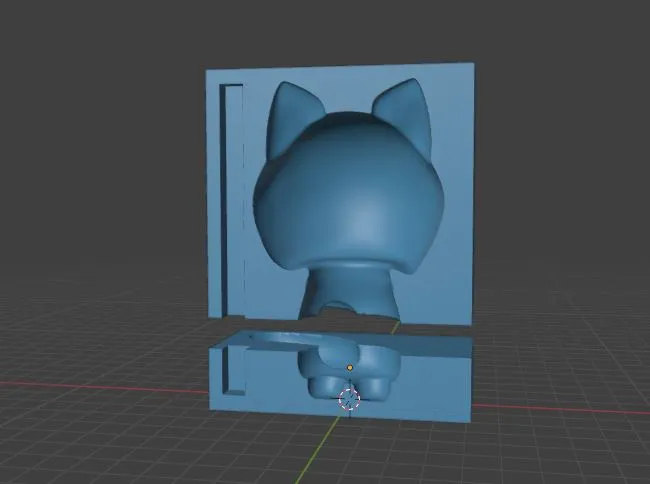650x484 pixels.
Task: Click the lower mold block's right front face
Action: pos(433,387)
